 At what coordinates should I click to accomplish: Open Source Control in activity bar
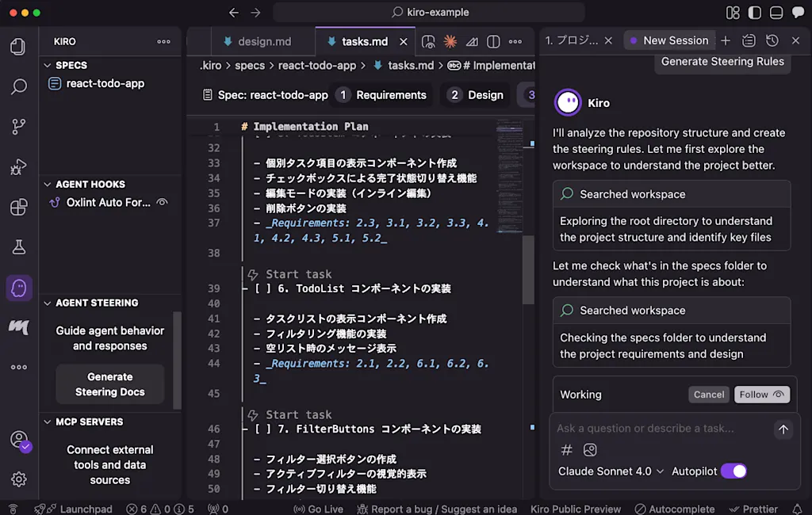click(19, 126)
